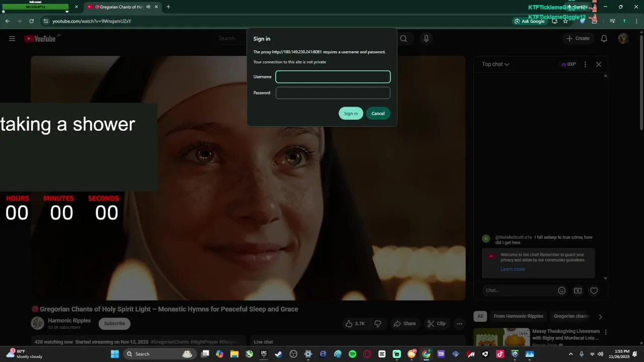Select the Gregorian chants filter chip
The image size is (644, 362).
[x=572, y=316]
